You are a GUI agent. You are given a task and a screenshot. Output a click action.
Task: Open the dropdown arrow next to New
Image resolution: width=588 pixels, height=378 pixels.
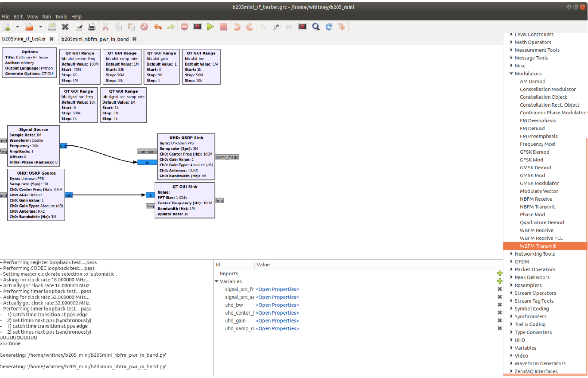coord(17,27)
